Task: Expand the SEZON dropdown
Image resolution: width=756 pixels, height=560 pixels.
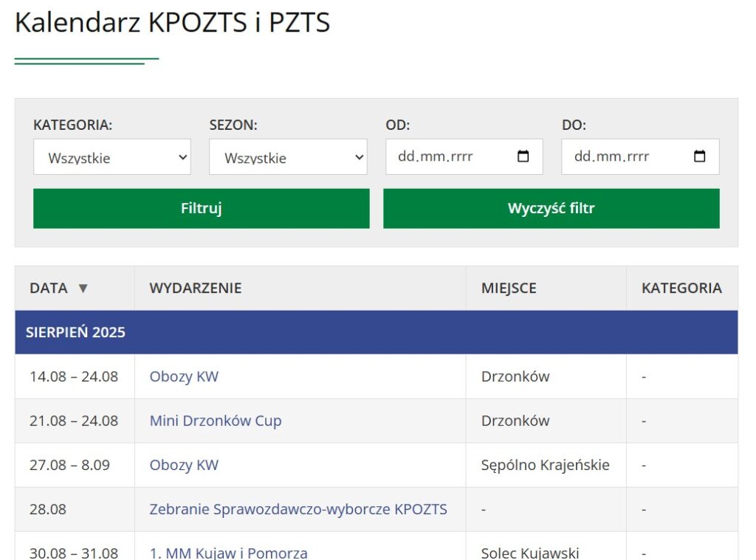Action: pos(288,157)
